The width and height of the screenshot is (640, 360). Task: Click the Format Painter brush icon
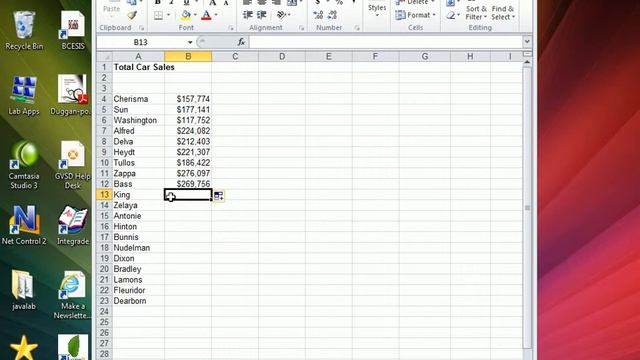pyautogui.click(x=131, y=16)
